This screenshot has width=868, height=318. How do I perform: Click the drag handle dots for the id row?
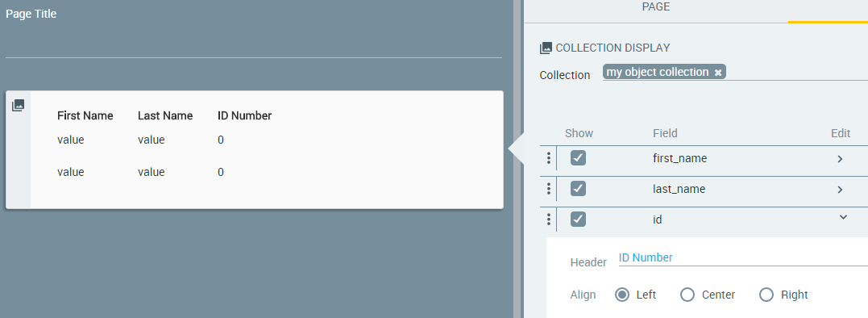(x=549, y=220)
